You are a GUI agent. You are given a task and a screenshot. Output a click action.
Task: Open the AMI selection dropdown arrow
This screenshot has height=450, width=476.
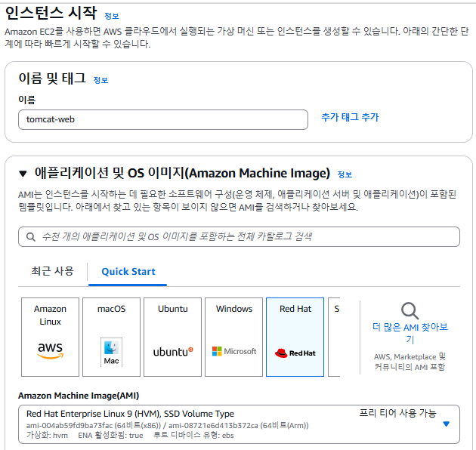[446, 424]
